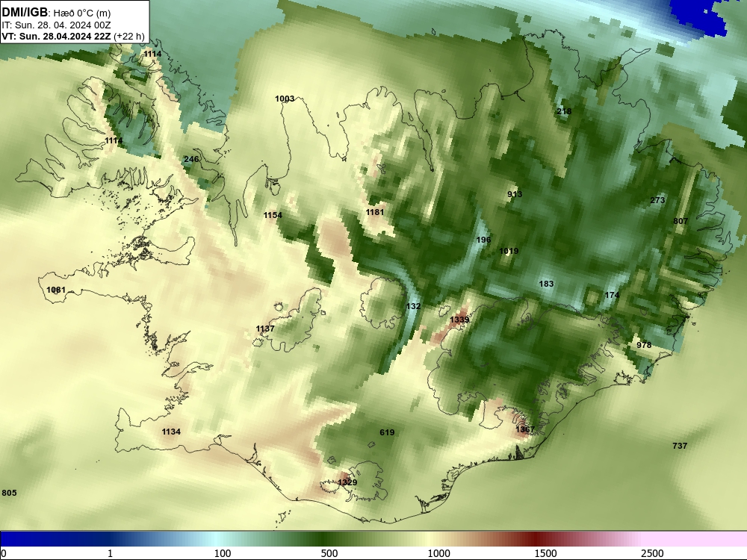Click the 913 map value
Screen dimensions: 747x560
point(515,194)
